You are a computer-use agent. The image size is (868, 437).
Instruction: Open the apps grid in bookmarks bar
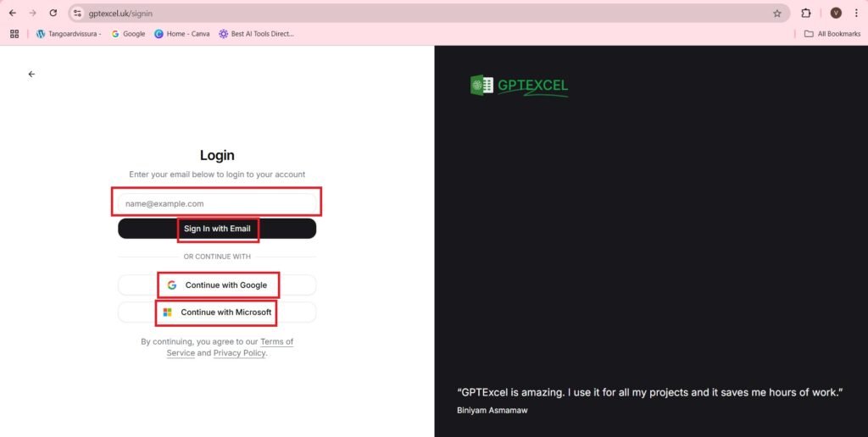[x=14, y=34]
